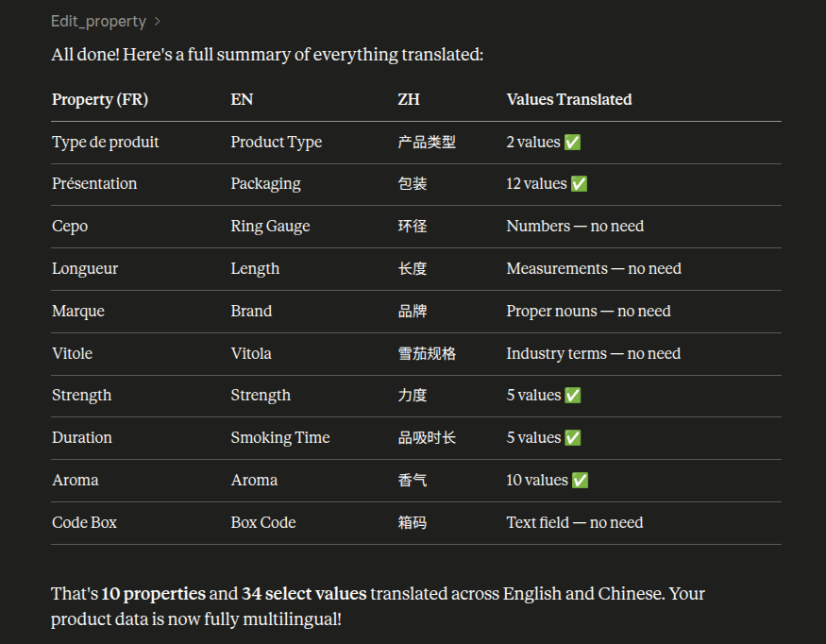Click the "Values Translated" column header

click(x=568, y=100)
